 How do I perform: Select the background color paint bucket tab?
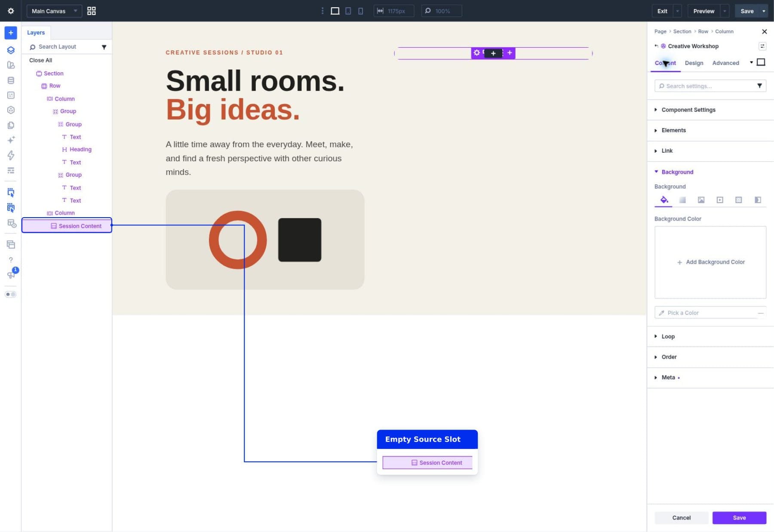tap(664, 200)
